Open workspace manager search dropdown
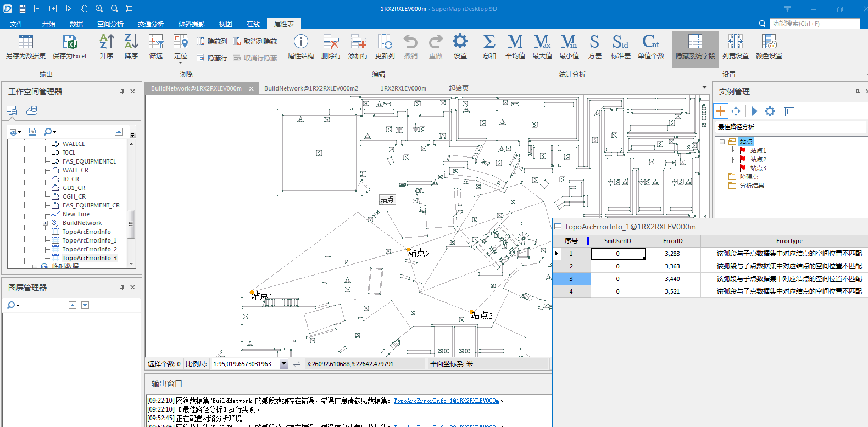Viewport: 868px width, 427px height. click(x=50, y=132)
